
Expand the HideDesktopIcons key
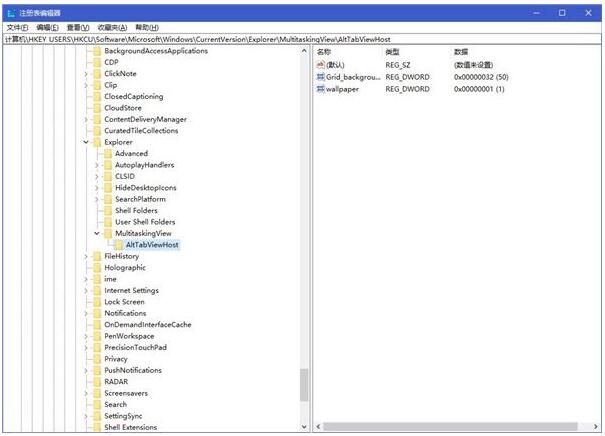click(x=97, y=188)
